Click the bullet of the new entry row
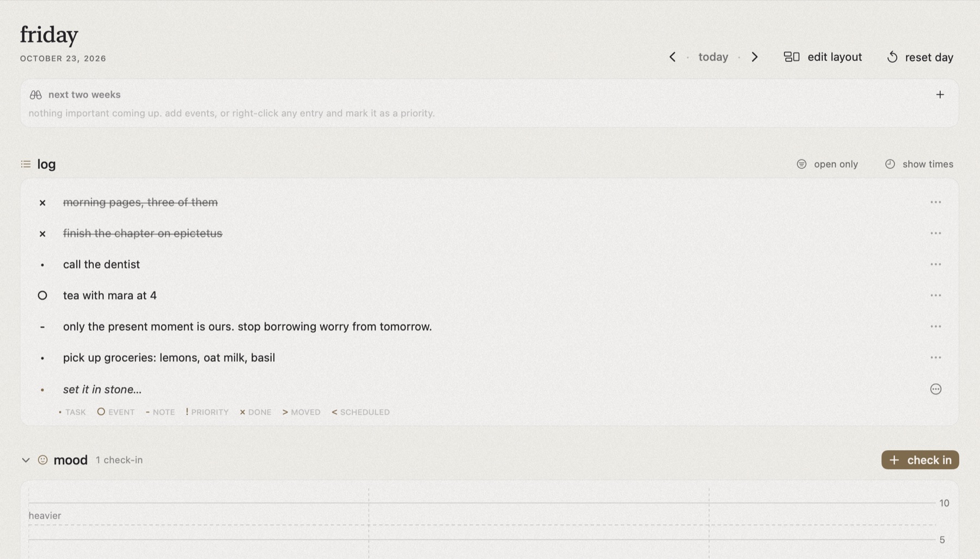The width and height of the screenshot is (980, 559). 42,390
